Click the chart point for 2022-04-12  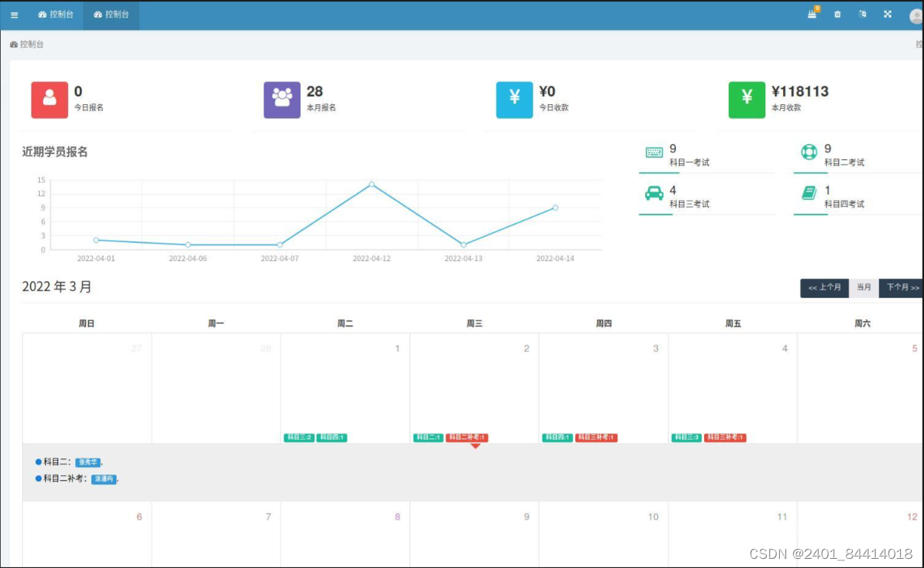tap(372, 184)
